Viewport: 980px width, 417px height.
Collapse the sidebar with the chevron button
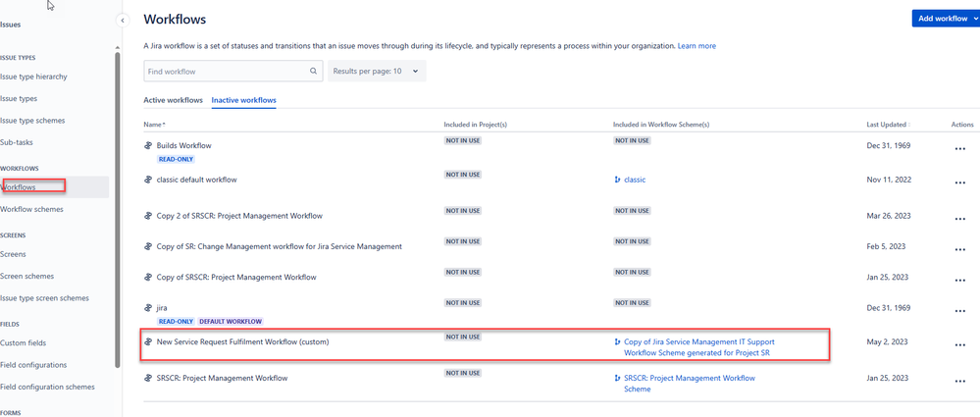click(124, 21)
